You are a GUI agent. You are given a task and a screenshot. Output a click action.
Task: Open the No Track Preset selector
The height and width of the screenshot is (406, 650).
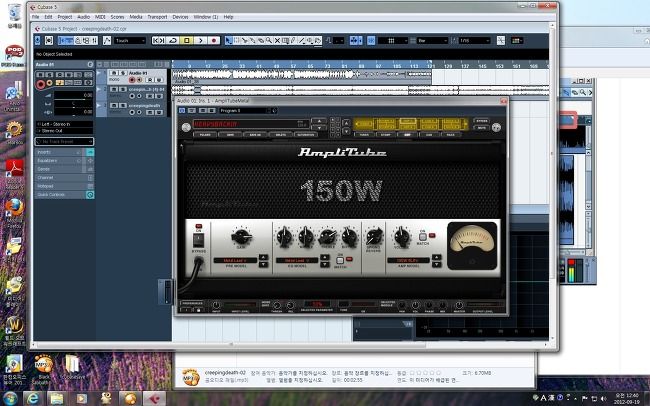[x=64, y=141]
